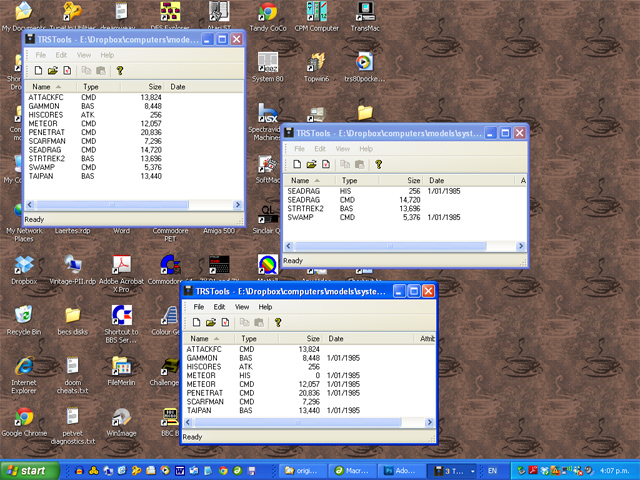Open File menu in right TRSTools window
Image resolution: width=640 pixels, height=480 pixels.
pos(300,149)
